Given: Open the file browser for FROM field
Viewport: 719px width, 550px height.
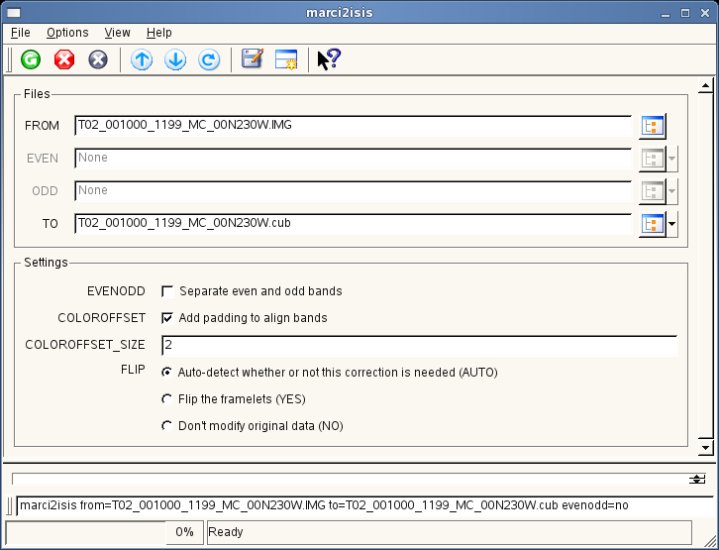Looking at the screenshot, I should [x=653, y=126].
